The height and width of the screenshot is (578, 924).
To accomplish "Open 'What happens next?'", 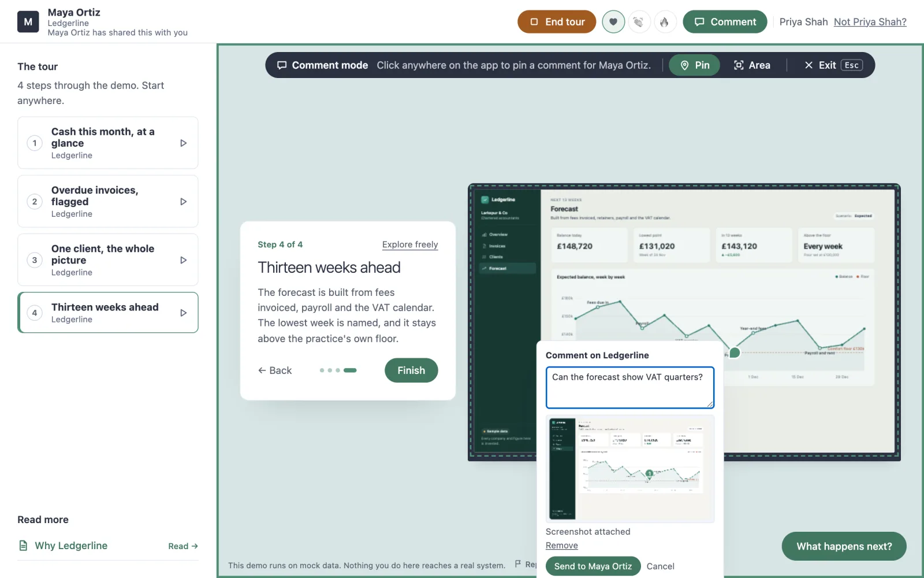I will pos(844,546).
